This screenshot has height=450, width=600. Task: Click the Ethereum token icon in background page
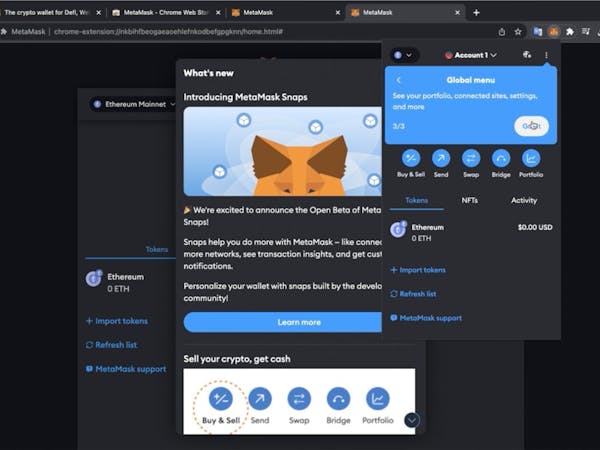[94, 278]
